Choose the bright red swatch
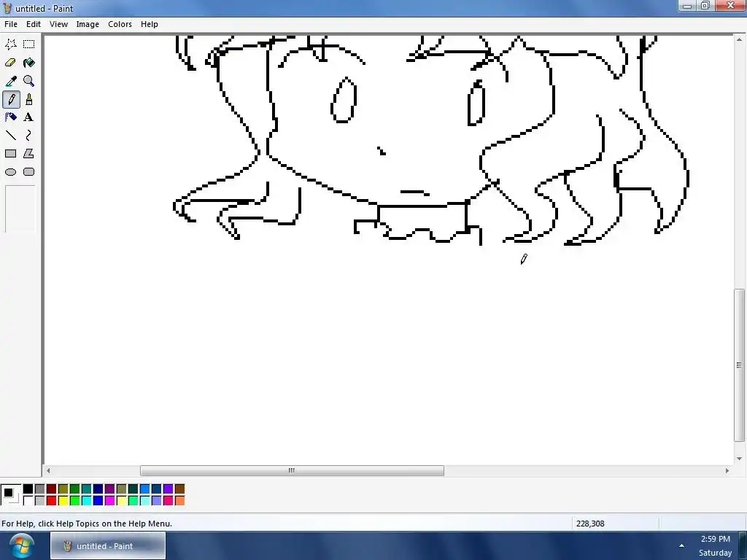This screenshot has width=747, height=560. (x=52, y=500)
